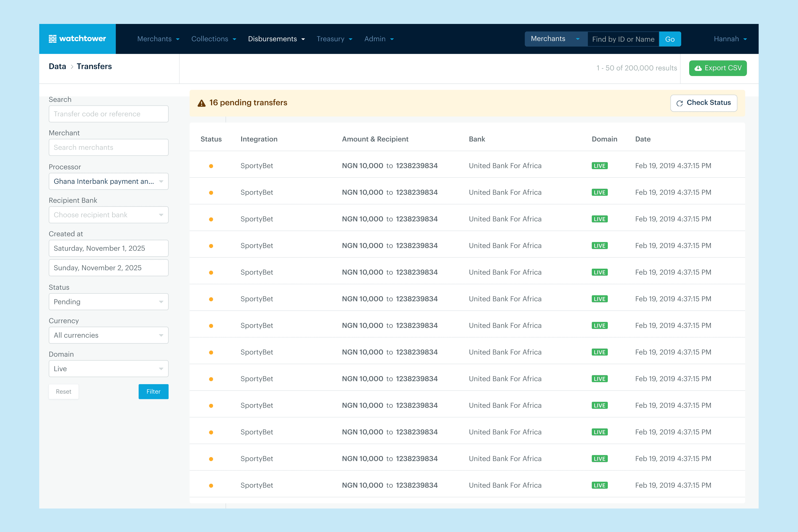Click the watchtower logo icon
798x532 pixels.
(53, 39)
